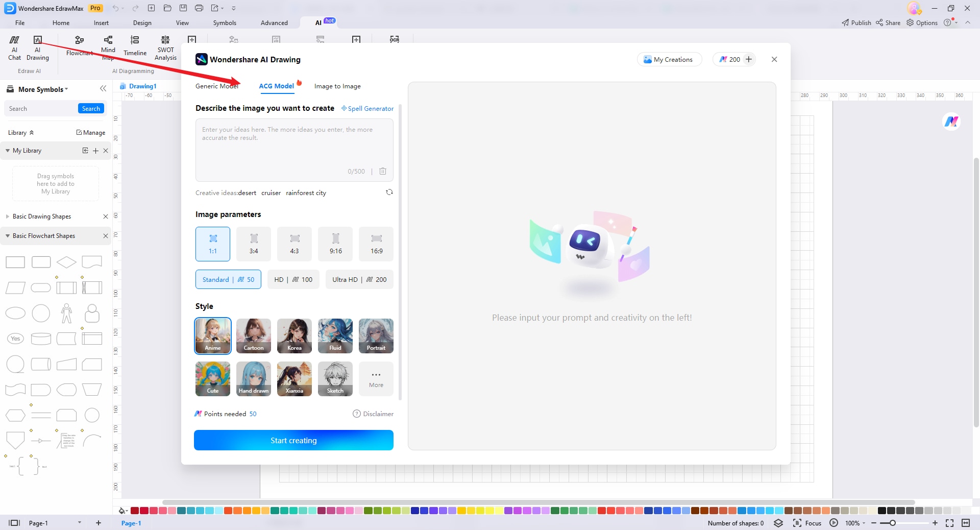The image size is (980, 530).
Task: Add a new library with plus icon
Action: pos(95,151)
